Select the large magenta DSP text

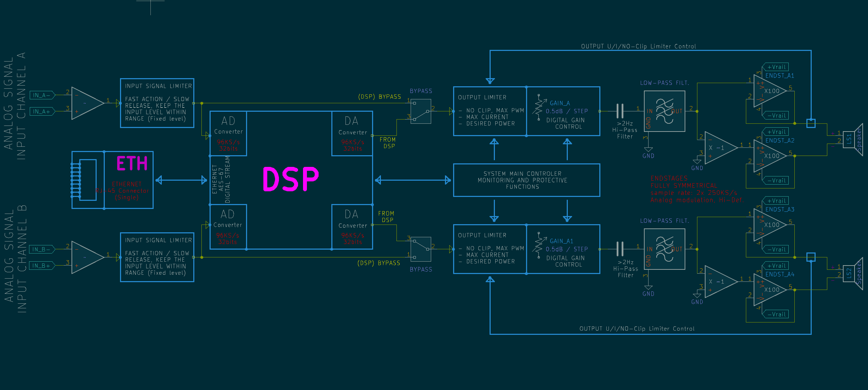[291, 179]
